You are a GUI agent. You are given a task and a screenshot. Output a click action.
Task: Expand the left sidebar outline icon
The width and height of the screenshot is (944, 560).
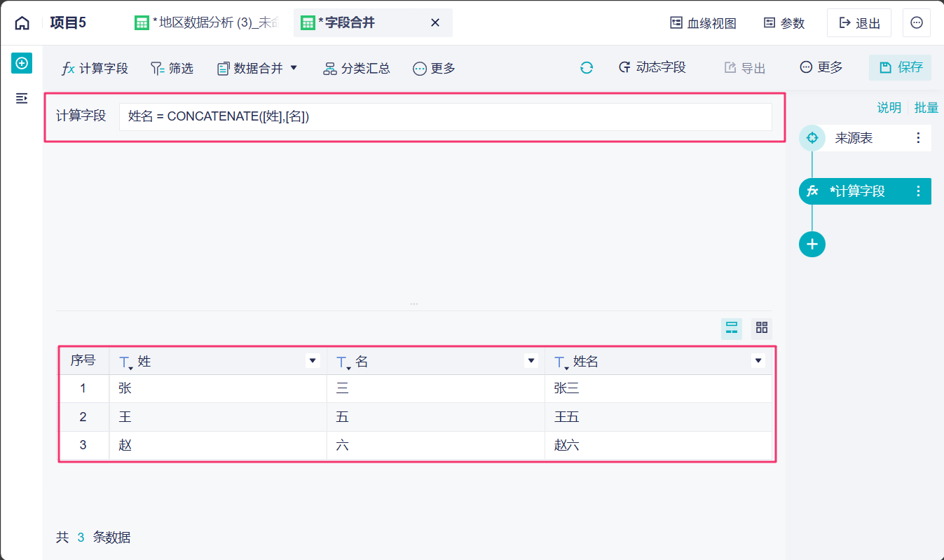(22, 98)
